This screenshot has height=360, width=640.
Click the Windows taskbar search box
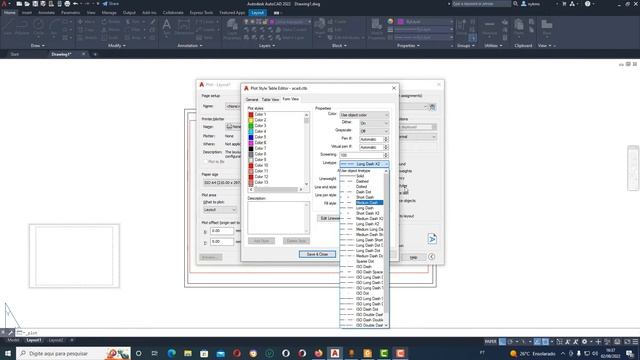point(73,353)
